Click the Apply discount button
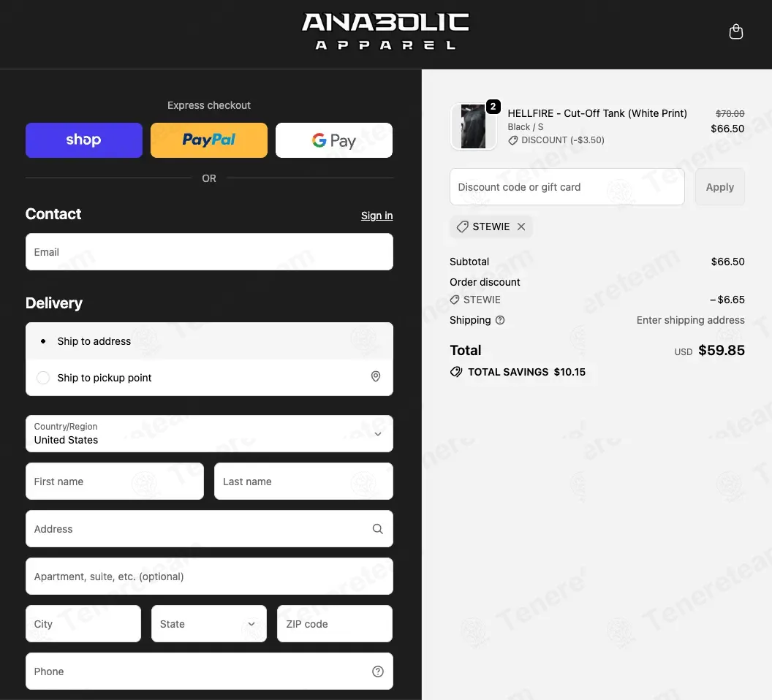 (720, 187)
